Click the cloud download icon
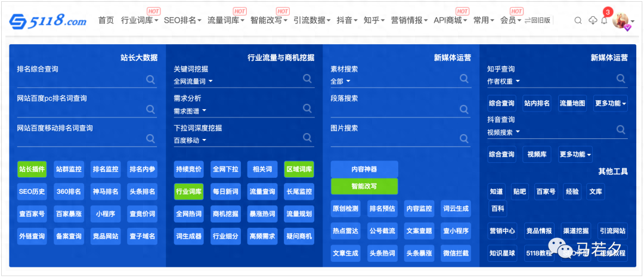Screen dimensions: 644x278 [x=592, y=20]
